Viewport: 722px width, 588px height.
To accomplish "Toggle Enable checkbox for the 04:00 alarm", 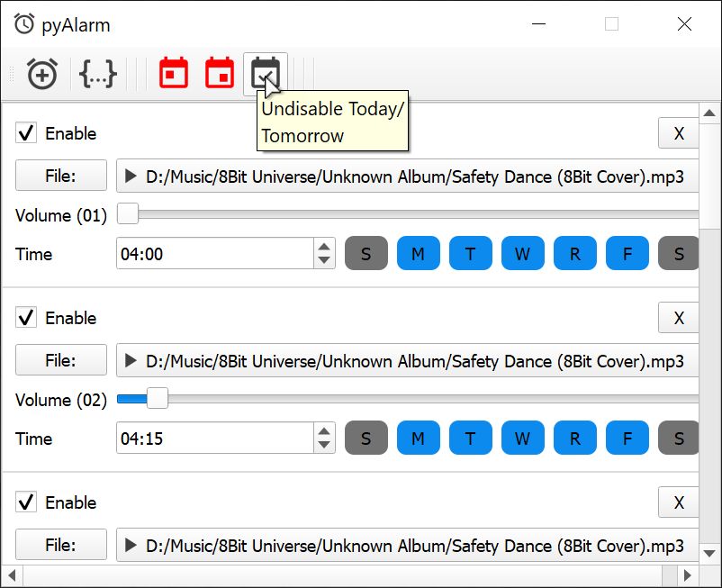I will 27,133.
